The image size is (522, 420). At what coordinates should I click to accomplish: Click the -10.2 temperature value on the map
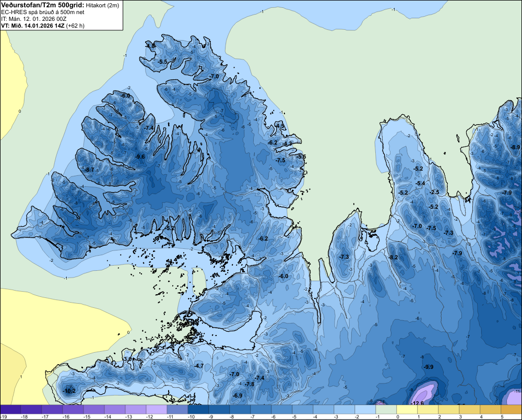[x=69, y=391]
